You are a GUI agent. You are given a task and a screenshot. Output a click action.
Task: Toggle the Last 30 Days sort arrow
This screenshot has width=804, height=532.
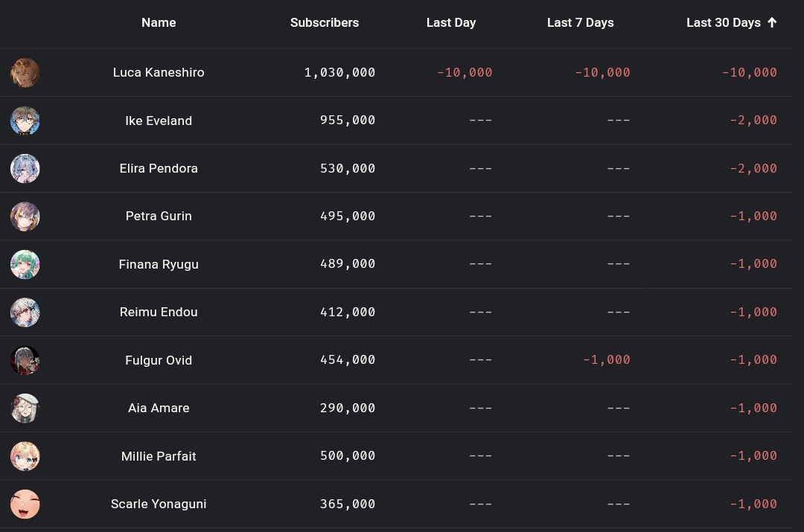[x=772, y=22]
